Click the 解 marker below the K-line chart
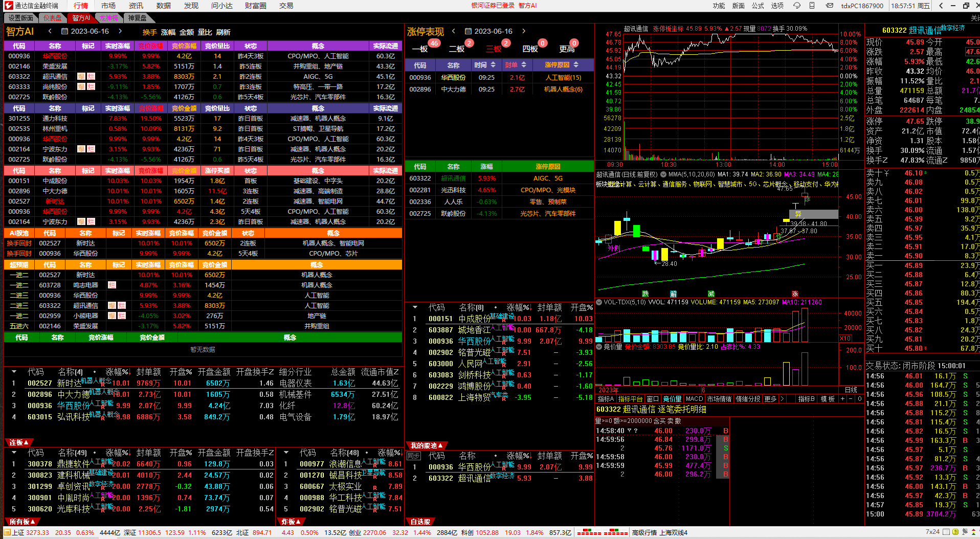 click(x=673, y=294)
